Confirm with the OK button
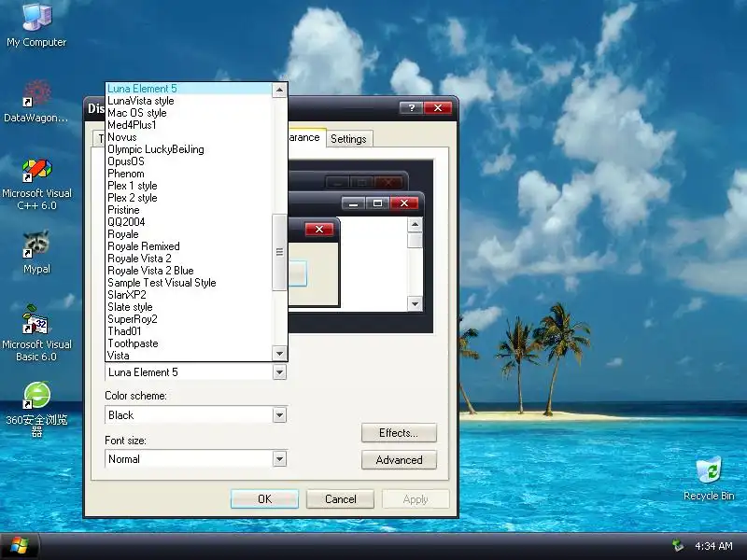This screenshot has height=560, width=747. [264, 499]
